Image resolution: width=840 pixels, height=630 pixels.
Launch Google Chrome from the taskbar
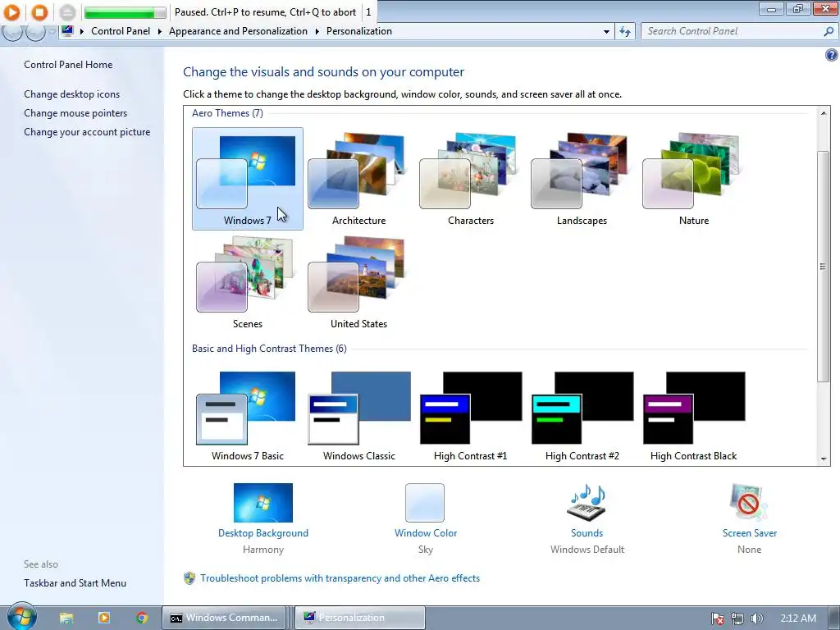click(x=142, y=618)
